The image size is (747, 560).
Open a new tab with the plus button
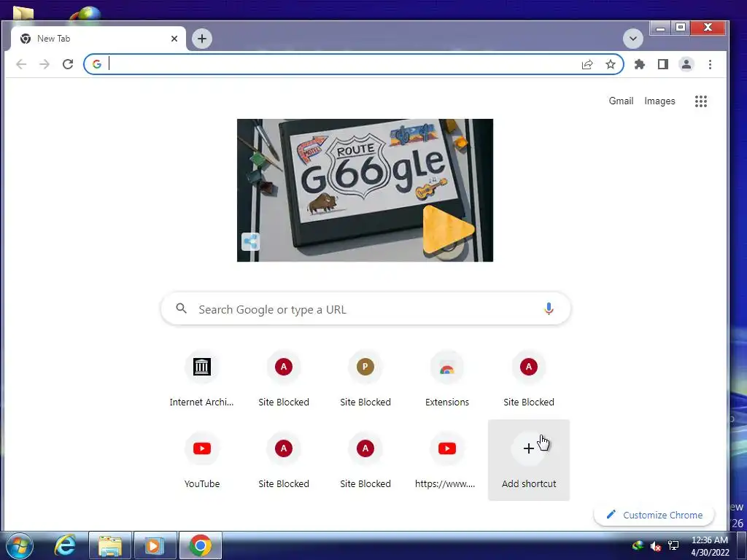tap(202, 39)
